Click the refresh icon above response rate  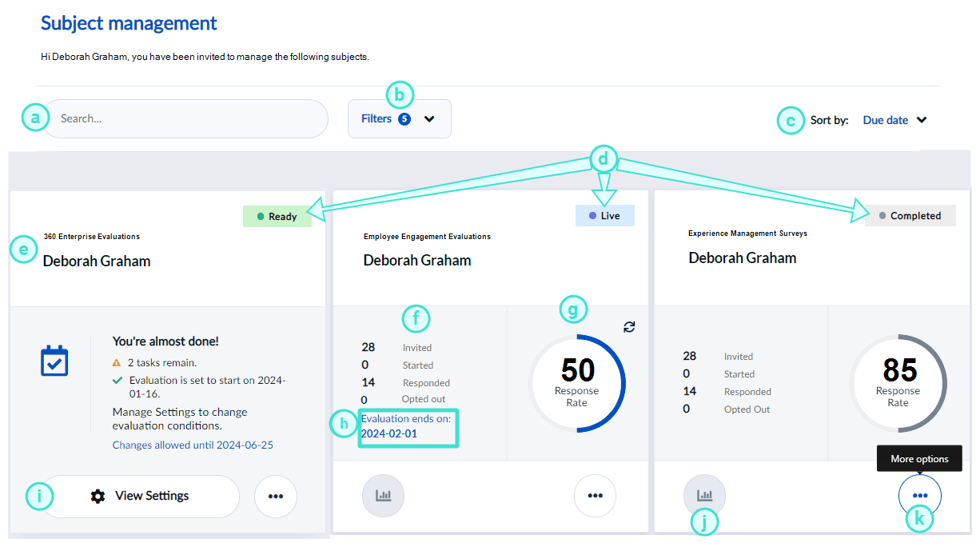click(629, 326)
